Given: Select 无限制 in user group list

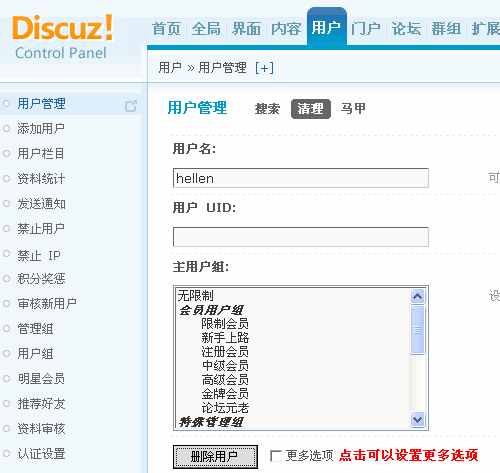Looking at the screenshot, I should pos(195,295).
